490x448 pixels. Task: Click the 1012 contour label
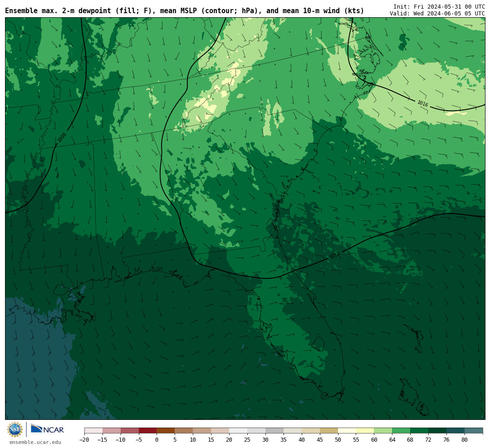334,256
